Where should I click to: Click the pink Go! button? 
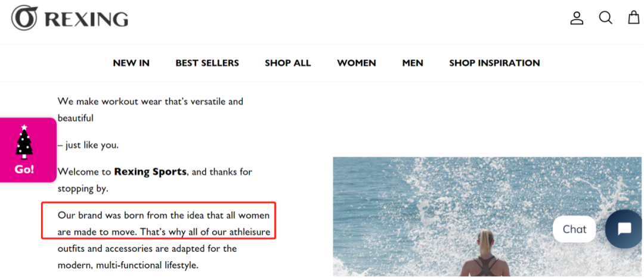coord(27,150)
